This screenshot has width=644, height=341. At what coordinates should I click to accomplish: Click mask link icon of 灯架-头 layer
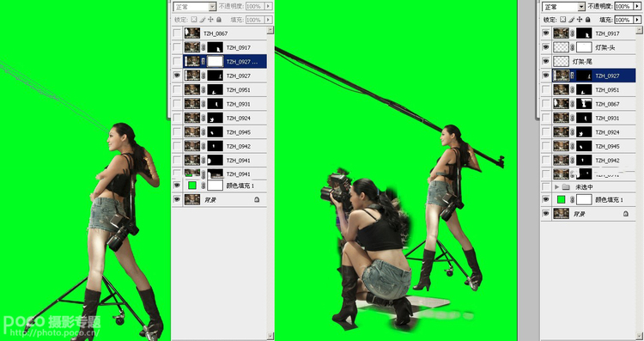pyautogui.click(x=572, y=47)
